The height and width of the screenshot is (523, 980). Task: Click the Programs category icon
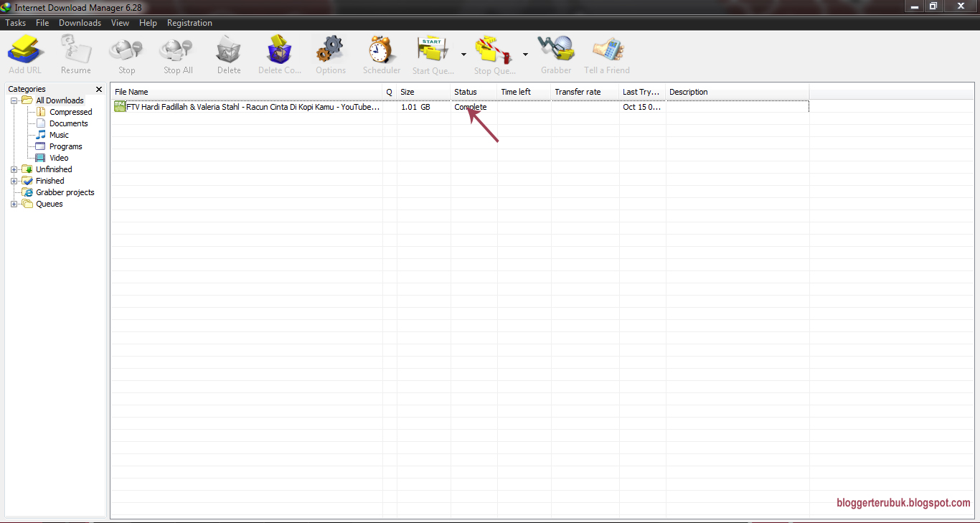tap(41, 146)
